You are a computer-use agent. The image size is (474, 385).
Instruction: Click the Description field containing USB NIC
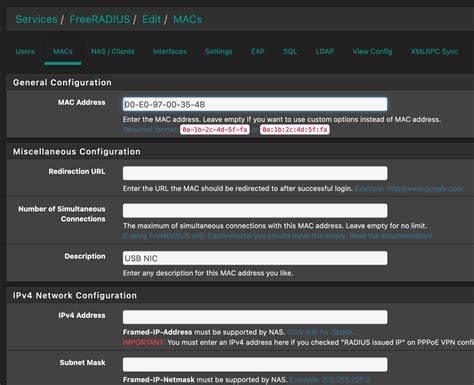255,258
